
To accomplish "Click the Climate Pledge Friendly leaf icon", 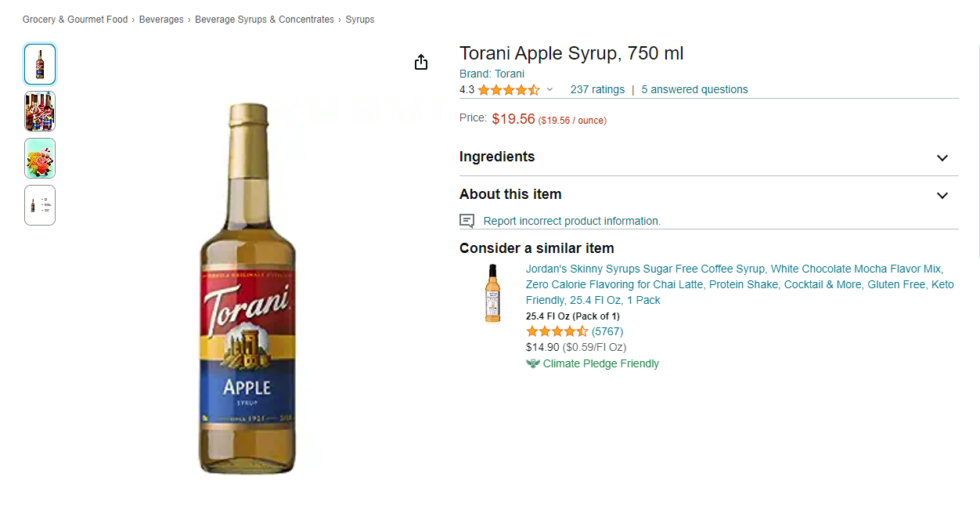I will pyautogui.click(x=533, y=363).
